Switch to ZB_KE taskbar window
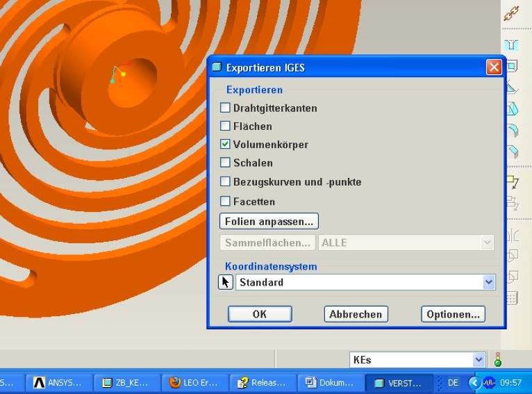532x394 pixels. [x=127, y=383]
